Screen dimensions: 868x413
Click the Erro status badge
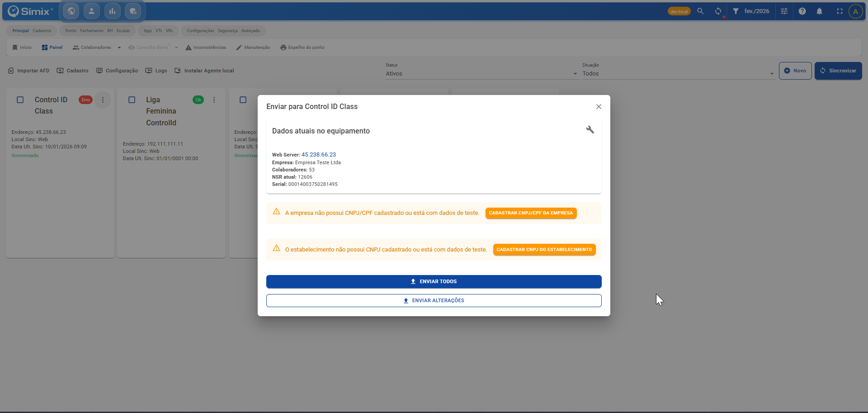pyautogui.click(x=85, y=100)
